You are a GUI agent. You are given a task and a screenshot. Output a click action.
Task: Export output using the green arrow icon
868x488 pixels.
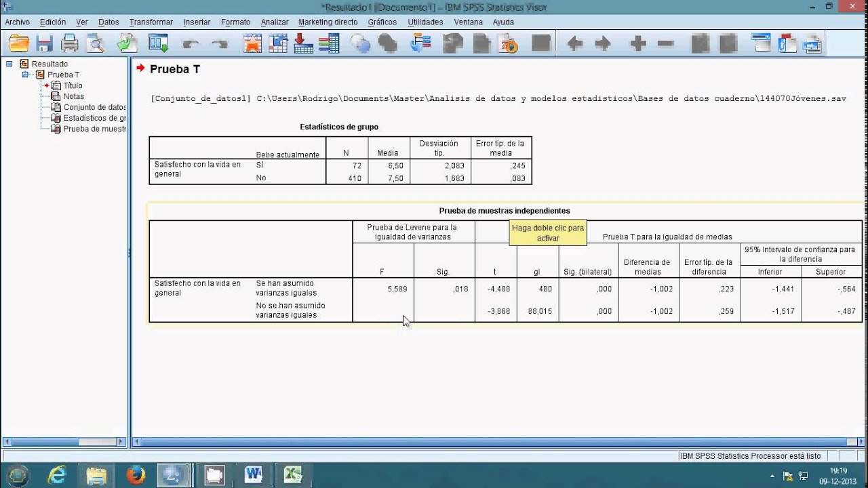127,44
